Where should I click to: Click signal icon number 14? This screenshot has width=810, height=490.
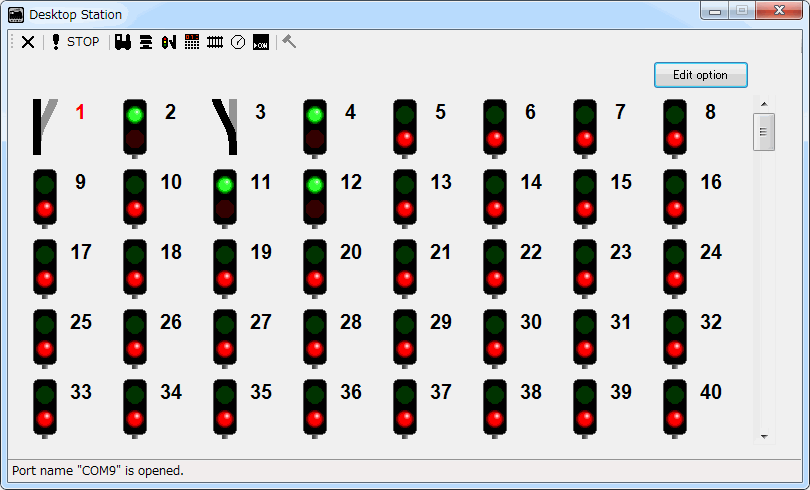495,198
